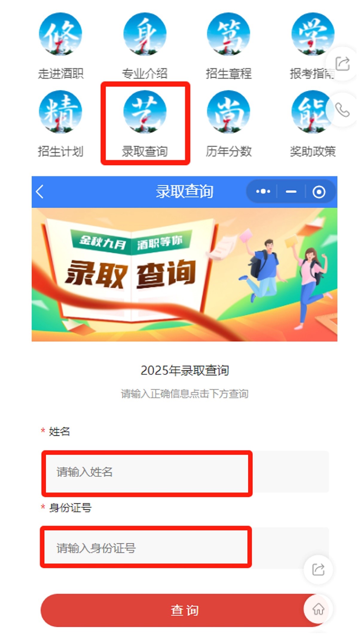Image resolution: width=364 pixels, height=638 pixels.
Task: Focus the 请输入身份证号 ID field
Action: tap(185, 548)
